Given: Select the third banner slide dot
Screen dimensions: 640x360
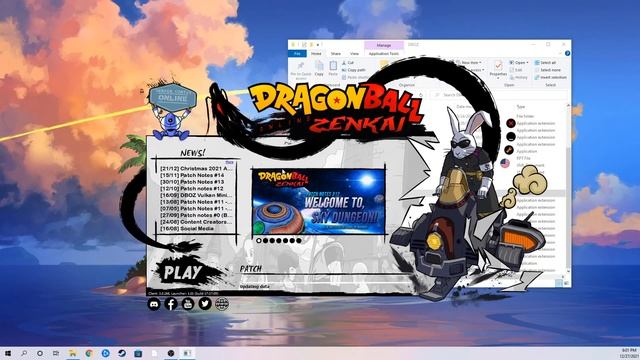Looking at the screenshot, I should pyautogui.click(x=272, y=240).
